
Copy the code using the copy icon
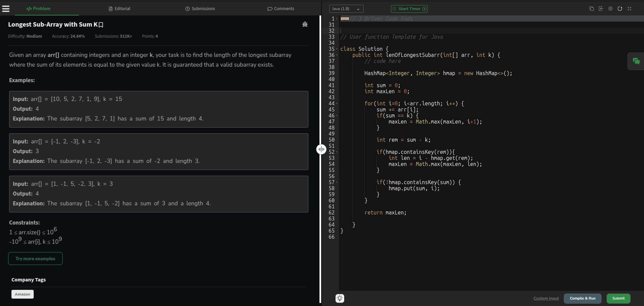[x=591, y=9]
